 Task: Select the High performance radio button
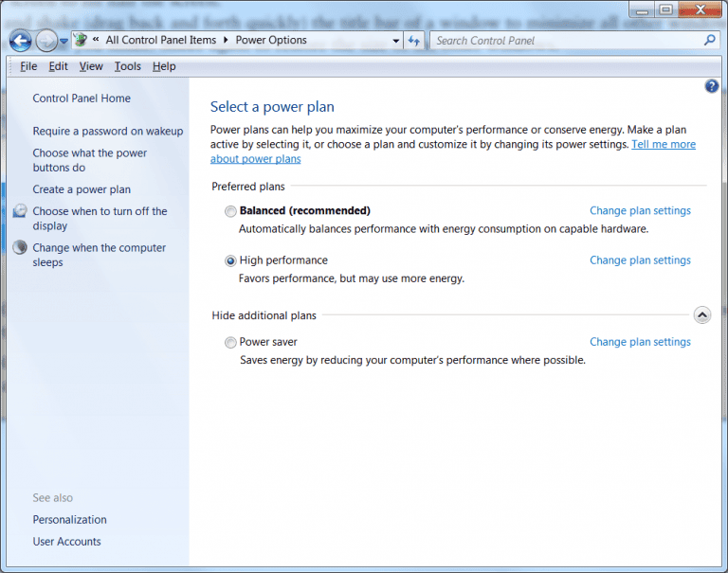tap(230, 260)
